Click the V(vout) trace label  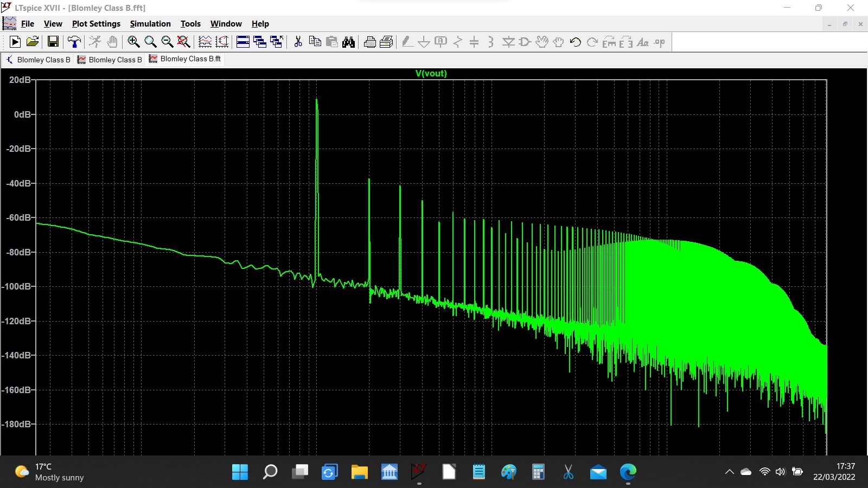tap(431, 73)
